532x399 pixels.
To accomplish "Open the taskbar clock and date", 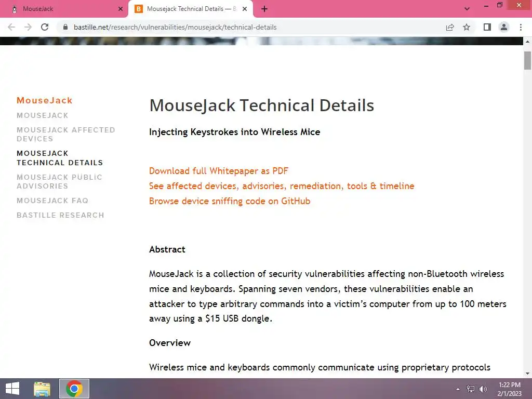I will [x=510, y=389].
